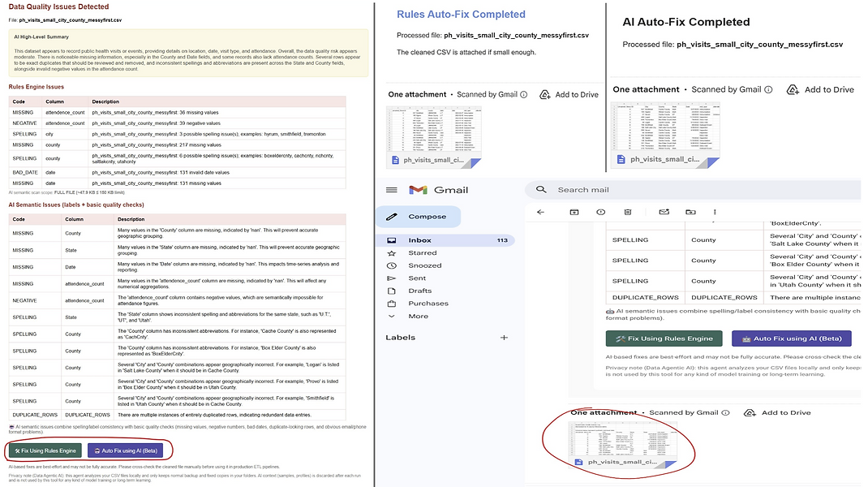Click the Starred star icon
The height and width of the screenshot is (487, 868).
[391, 253]
